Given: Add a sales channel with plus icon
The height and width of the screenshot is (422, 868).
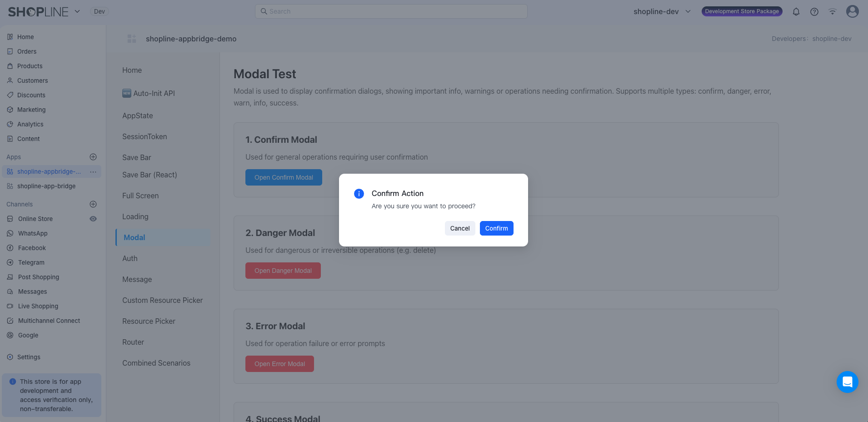Looking at the screenshot, I should 93,204.
